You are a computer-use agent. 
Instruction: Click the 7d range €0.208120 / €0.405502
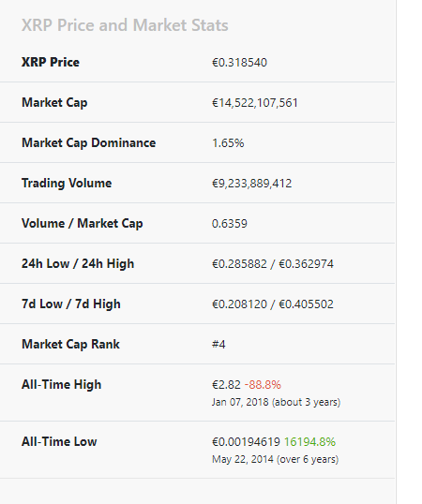point(273,304)
